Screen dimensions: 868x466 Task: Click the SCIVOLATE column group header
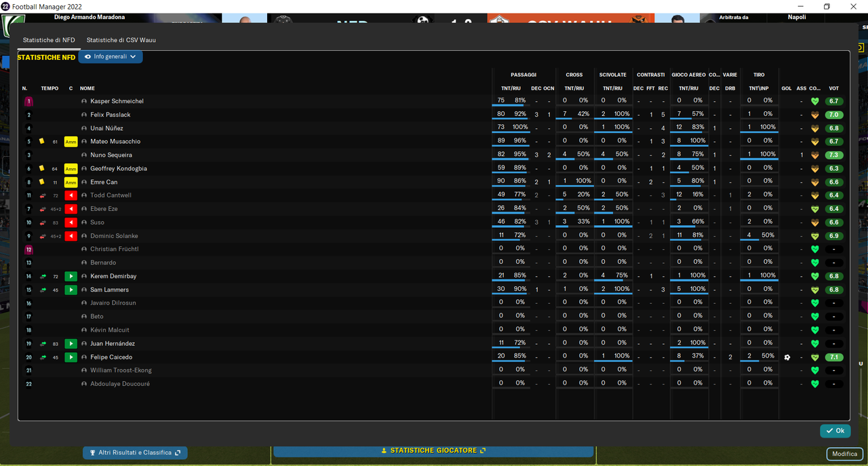coord(612,75)
